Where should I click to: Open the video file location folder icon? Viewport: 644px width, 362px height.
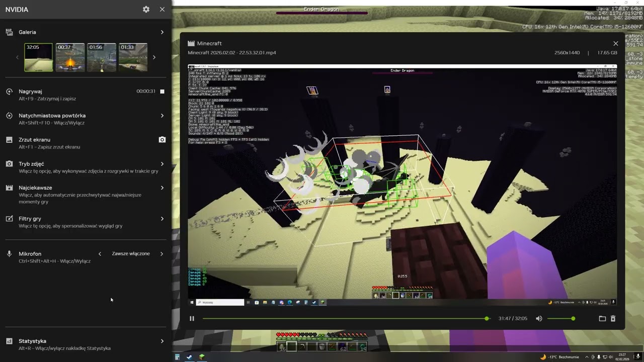pos(602,319)
